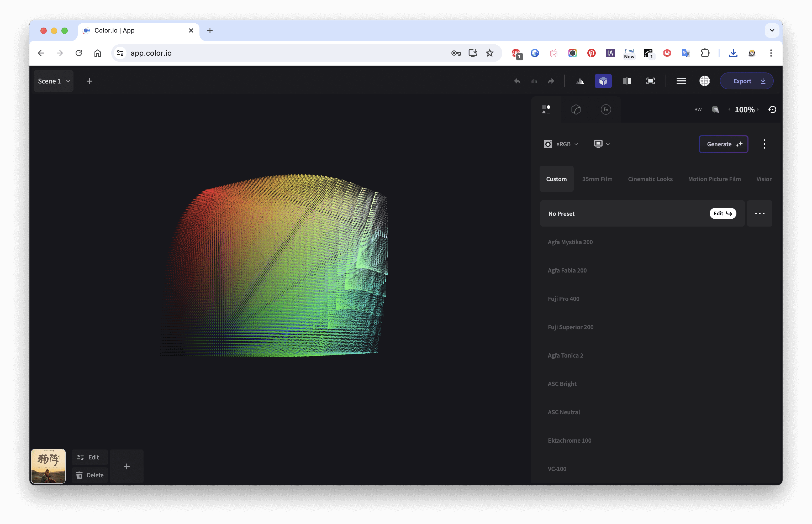
Task: Select the Fuji Superior 200 preset
Action: (571, 327)
